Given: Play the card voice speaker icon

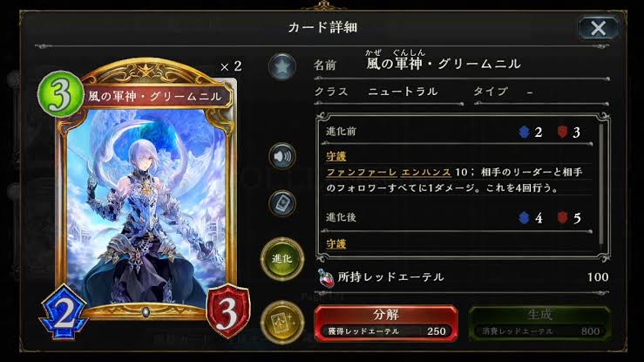Looking at the screenshot, I should tap(282, 156).
